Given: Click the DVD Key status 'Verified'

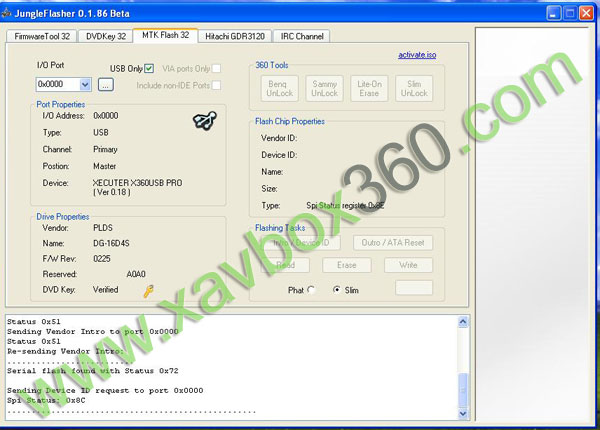Looking at the screenshot, I should [x=105, y=290].
